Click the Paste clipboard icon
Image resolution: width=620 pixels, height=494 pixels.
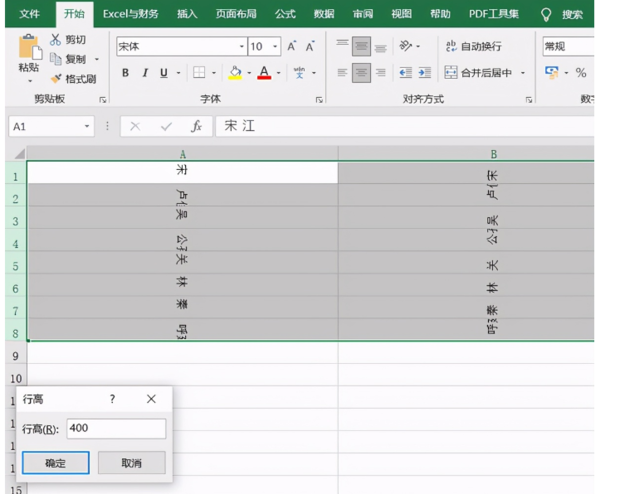30,48
